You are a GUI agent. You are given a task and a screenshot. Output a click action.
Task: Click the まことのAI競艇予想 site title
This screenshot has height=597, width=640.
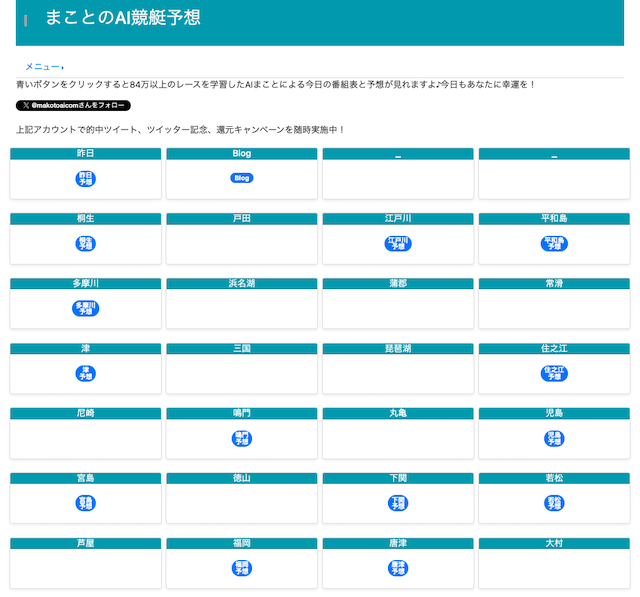pyautogui.click(x=123, y=18)
